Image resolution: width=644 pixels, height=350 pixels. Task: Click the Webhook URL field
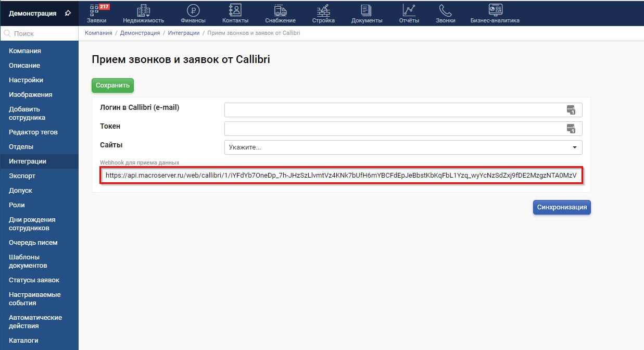click(x=340, y=176)
